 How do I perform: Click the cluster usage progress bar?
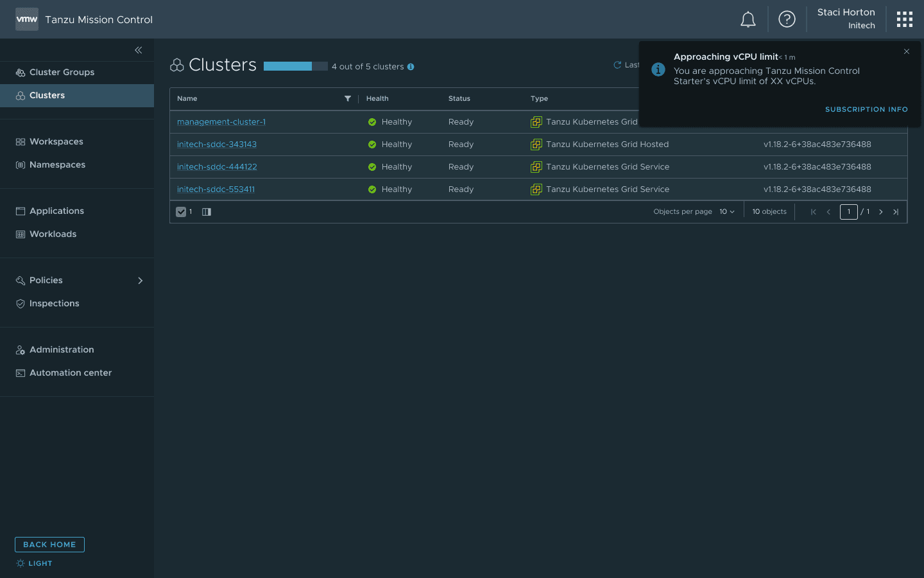pos(296,66)
